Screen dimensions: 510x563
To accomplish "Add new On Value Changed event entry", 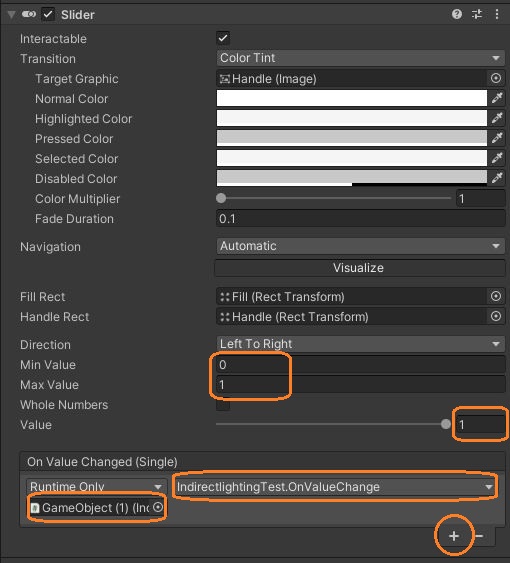I will pos(454,536).
